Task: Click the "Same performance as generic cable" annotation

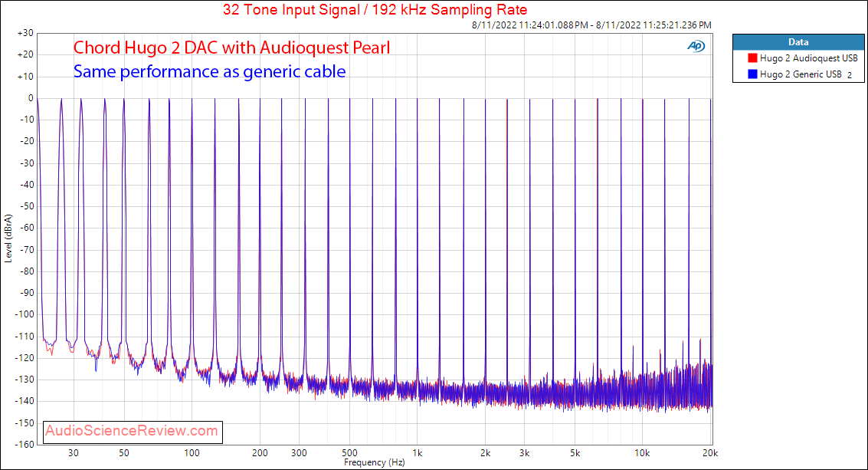Action: [210, 71]
